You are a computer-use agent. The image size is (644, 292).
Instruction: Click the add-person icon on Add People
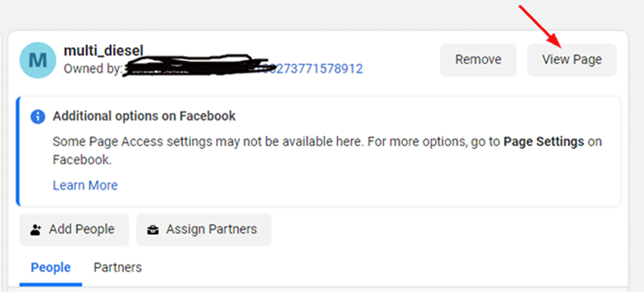point(36,229)
